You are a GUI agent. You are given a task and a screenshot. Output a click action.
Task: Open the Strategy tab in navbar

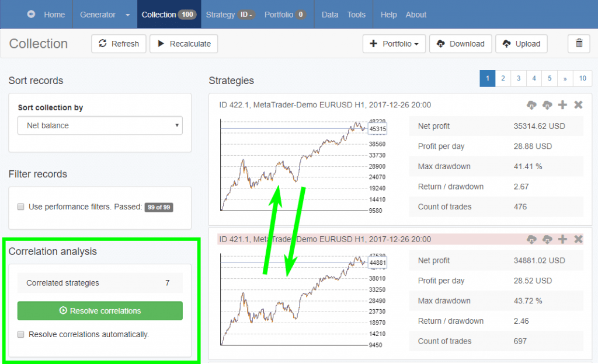tap(220, 15)
